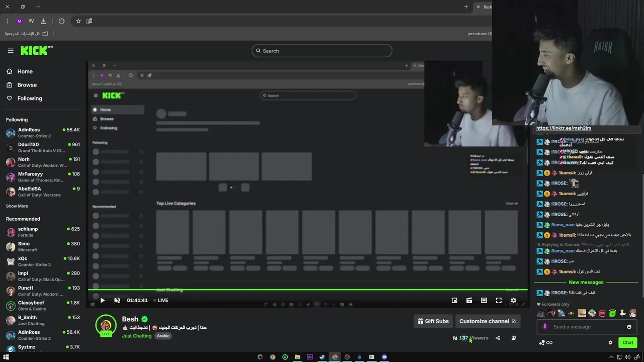Open Classybeef Slots & Casino channel
Image resolution: width=644 pixels, height=362 pixels.
43,306
